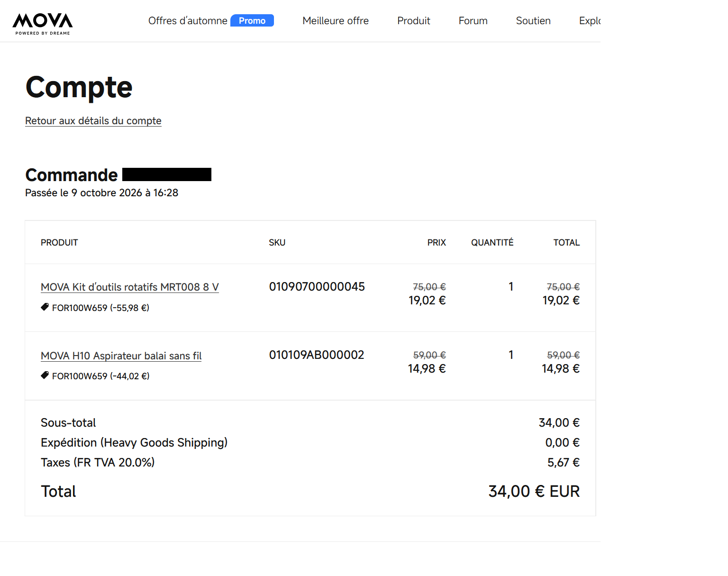This screenshot has width=728, height=576.
Task: Open MOVA Kit d'outils rotatifs MRT008 8 V
Action: (130, 287)
